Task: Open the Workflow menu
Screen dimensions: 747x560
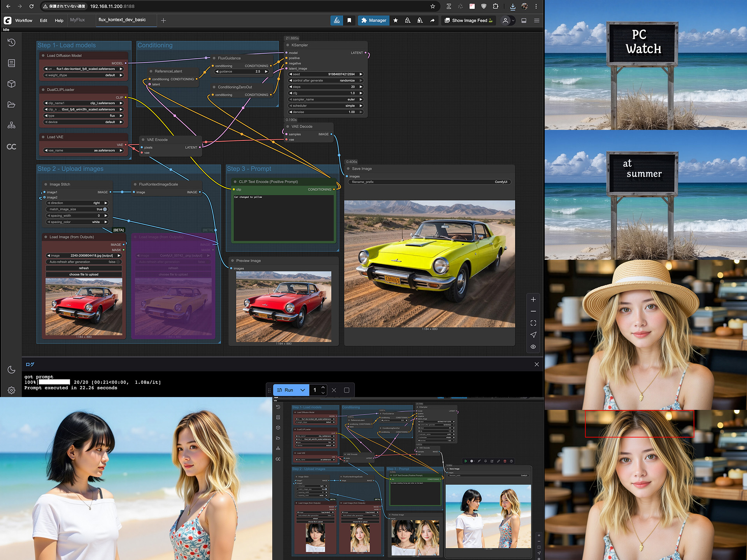Action: click(24, 20)
